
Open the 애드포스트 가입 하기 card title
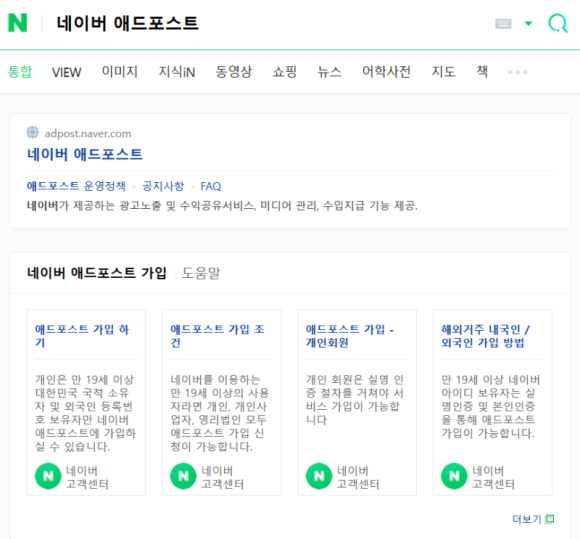click(82, 336)
